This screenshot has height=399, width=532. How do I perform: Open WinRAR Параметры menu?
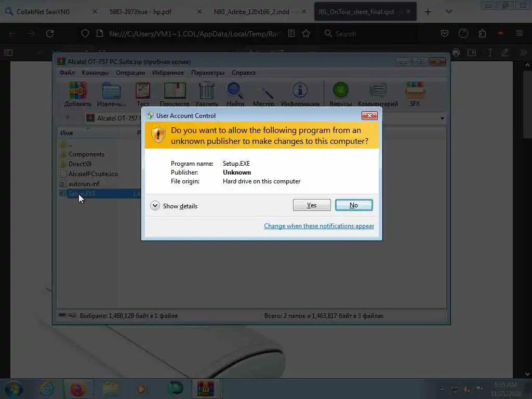click(208, 73)
